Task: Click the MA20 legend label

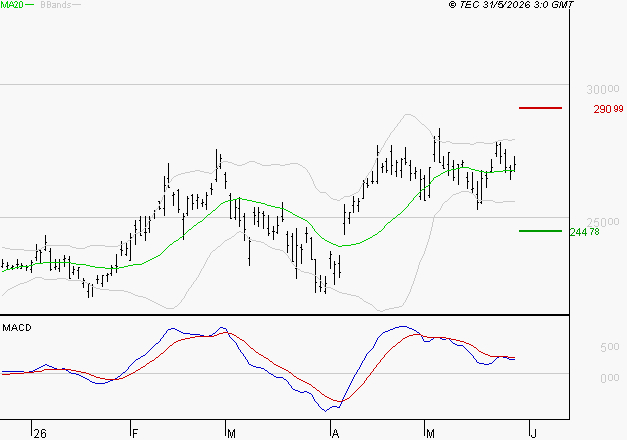Action: (12, 5)
